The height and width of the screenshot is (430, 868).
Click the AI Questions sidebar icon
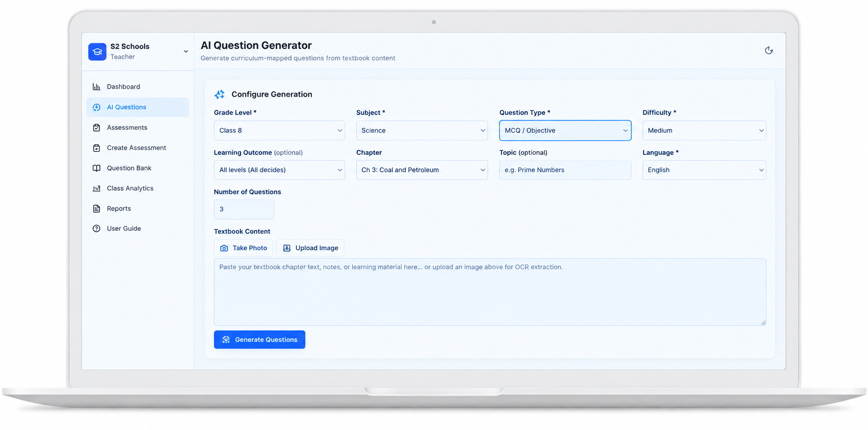point(96,107)
